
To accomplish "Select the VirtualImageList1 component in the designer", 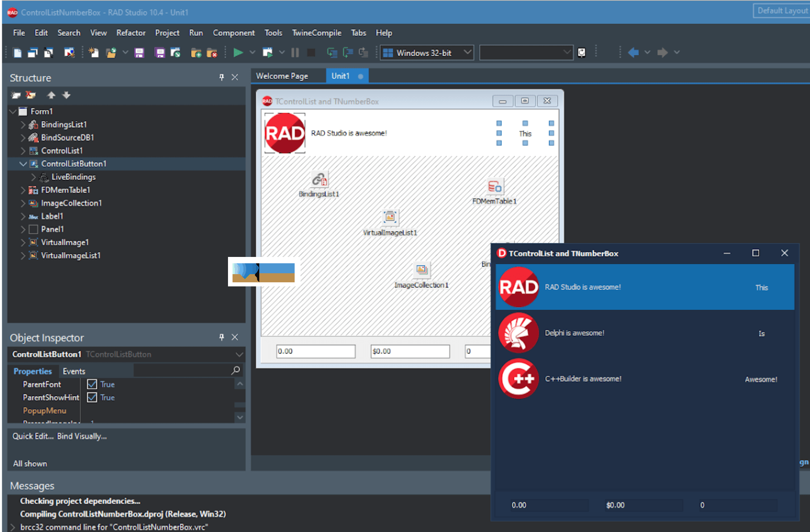I will pyautogui.click(x=390, y=217).
